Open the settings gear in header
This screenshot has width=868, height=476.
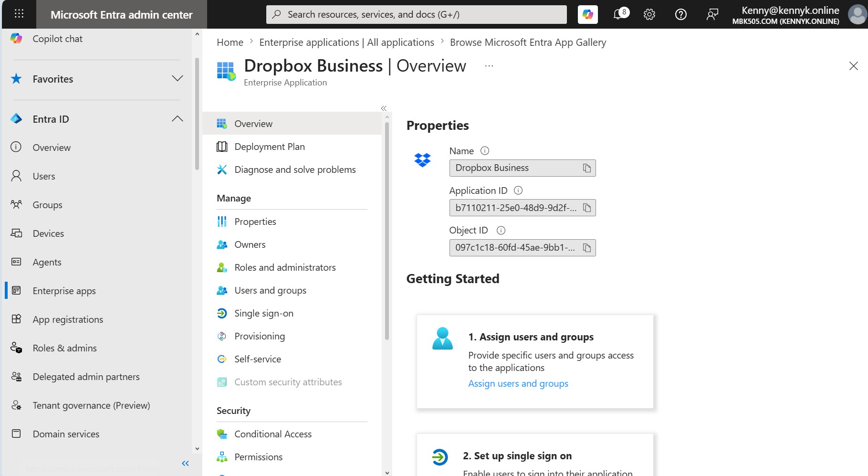point(649,14)
